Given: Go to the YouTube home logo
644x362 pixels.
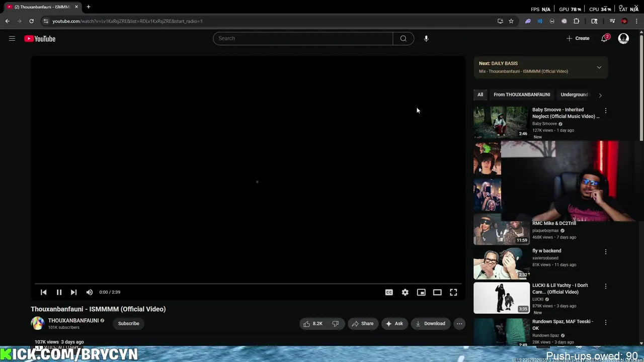Looking at the screenshot, I should [x=40, y=39].
